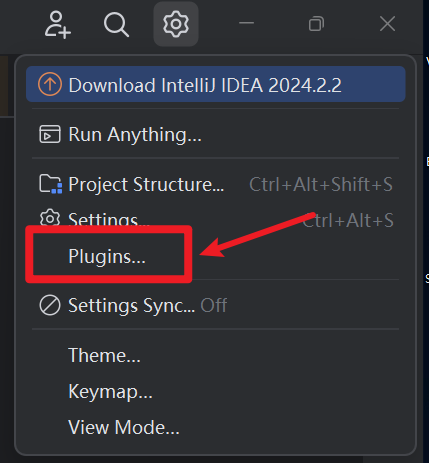The width and height of the screenshot is (429, 463).
Task: Minimize the IntelliJ window
Action: pos(247,23)
